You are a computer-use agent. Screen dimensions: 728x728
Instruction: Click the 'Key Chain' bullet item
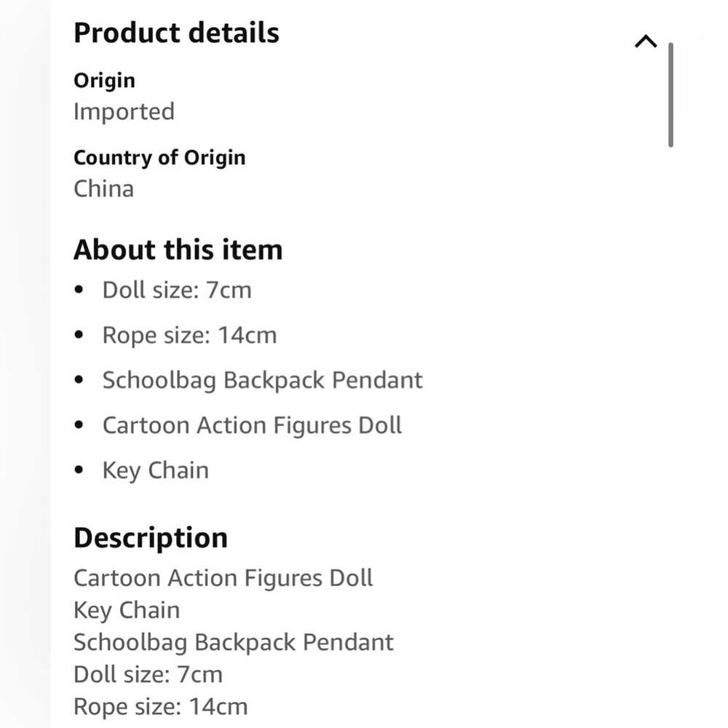[x=156, y=470]
